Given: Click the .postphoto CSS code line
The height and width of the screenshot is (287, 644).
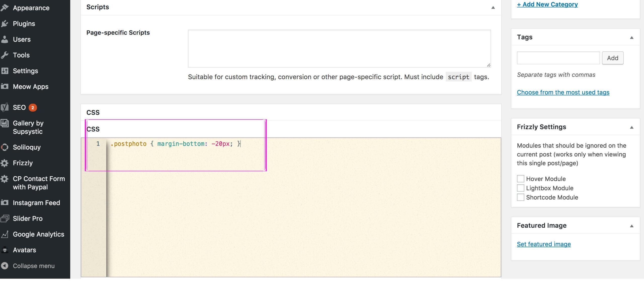Looking at the screenshot, I should pos(176,144).
